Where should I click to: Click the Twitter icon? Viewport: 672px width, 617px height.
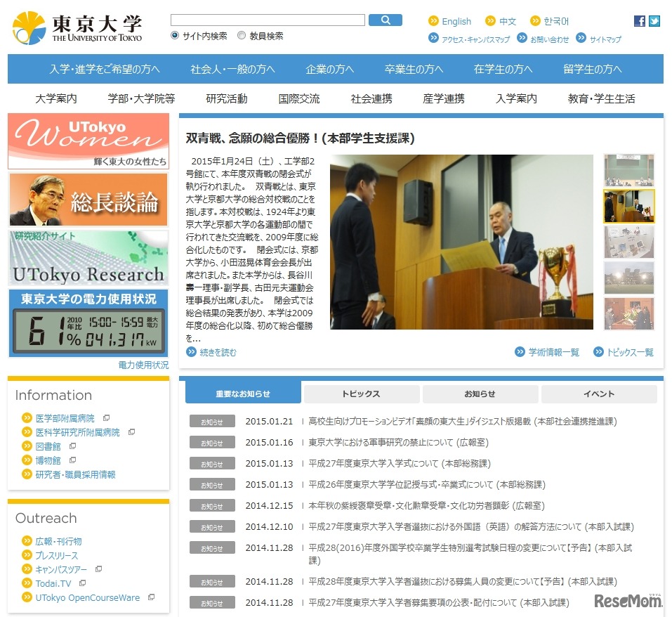tap(654, 20)
